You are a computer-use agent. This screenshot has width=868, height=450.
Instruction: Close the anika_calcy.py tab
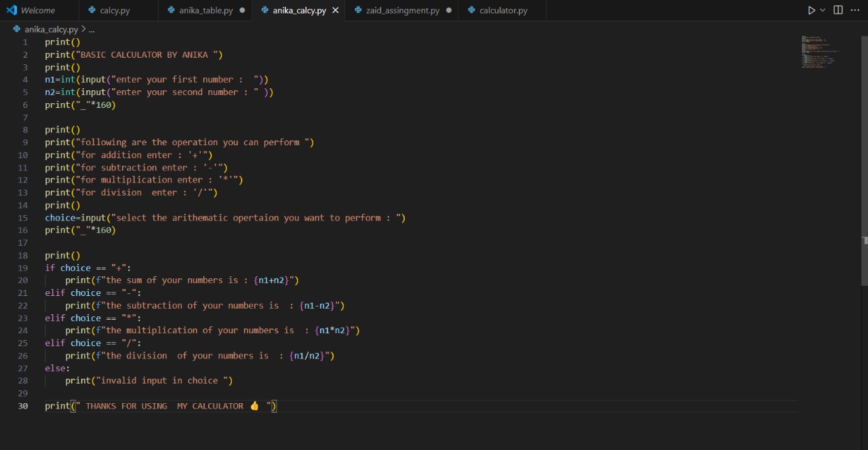[x=335, y=10]
